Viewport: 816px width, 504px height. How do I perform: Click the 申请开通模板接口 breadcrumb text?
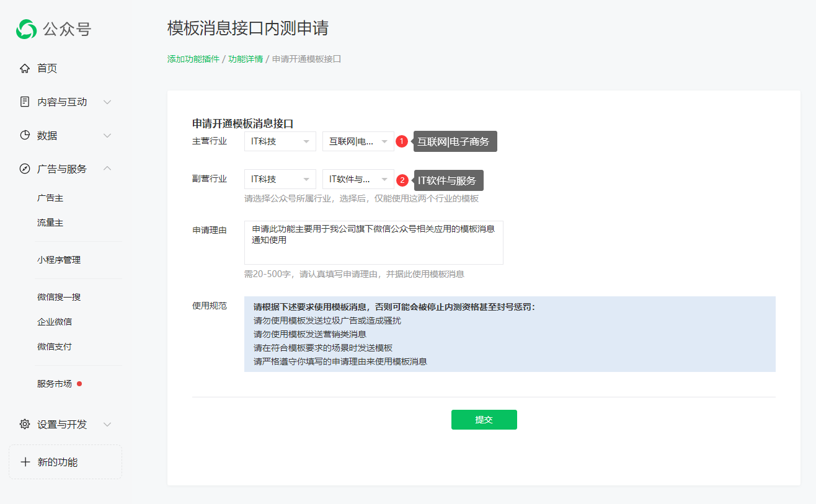(x=307, y=59)
